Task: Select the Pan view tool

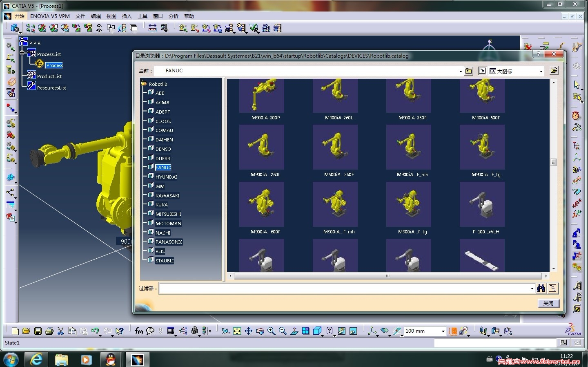Action: 248,331
